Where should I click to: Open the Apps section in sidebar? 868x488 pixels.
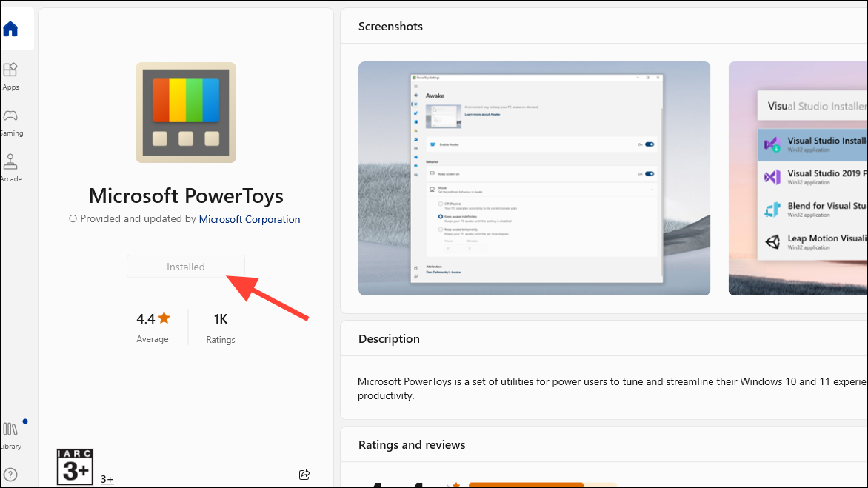point(10,76)
